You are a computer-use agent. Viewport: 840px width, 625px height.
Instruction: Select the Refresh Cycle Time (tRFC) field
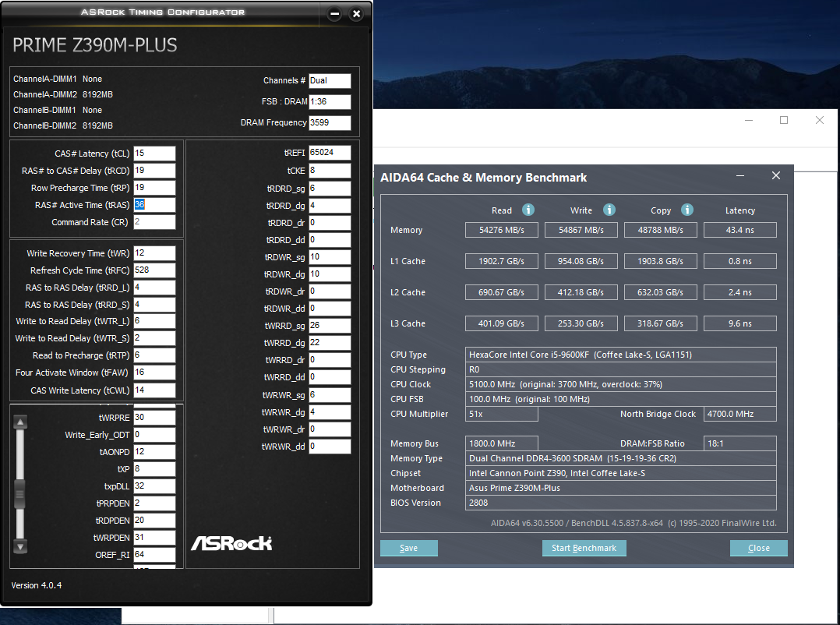154,270
